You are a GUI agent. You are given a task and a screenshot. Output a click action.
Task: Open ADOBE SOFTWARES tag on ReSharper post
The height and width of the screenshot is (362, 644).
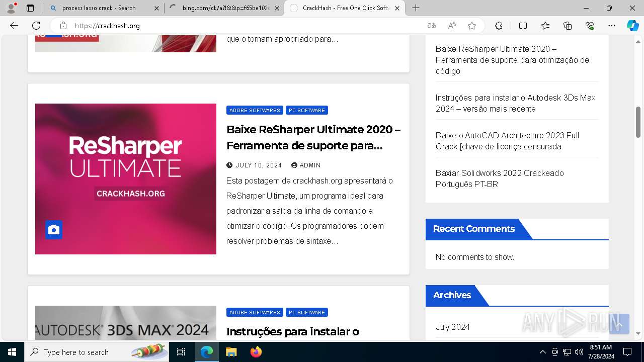255,110
